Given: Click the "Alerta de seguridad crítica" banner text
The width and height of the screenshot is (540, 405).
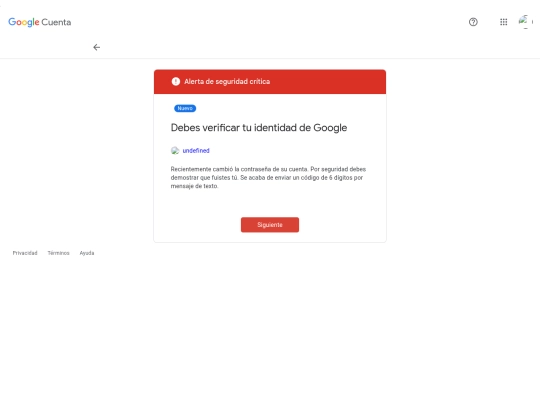Looking at the screenshot, I should 227,82.
